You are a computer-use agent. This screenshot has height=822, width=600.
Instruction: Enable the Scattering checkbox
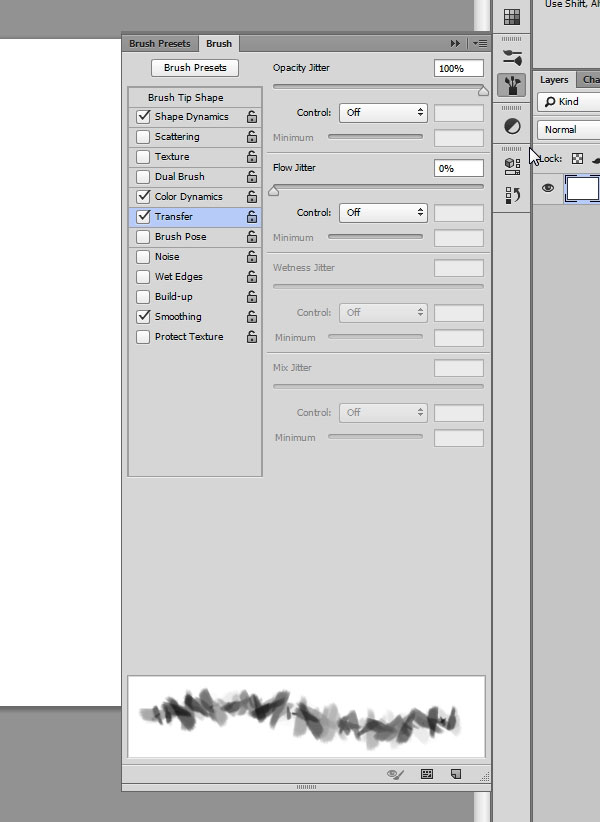coord(143,137)
